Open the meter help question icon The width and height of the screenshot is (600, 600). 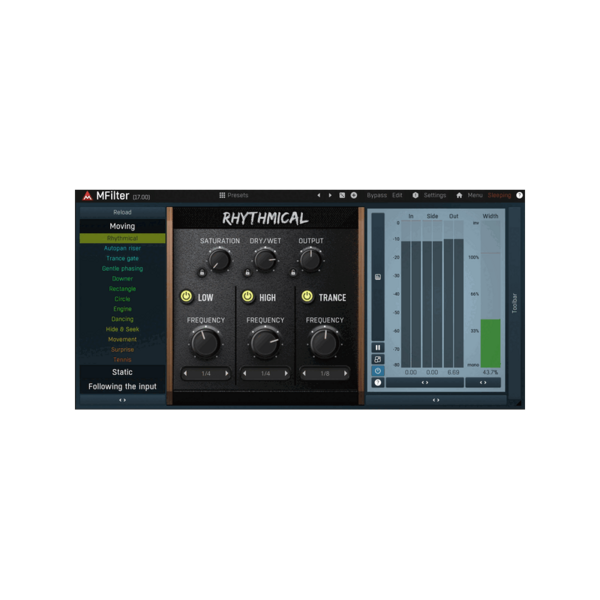click(378, 383)
